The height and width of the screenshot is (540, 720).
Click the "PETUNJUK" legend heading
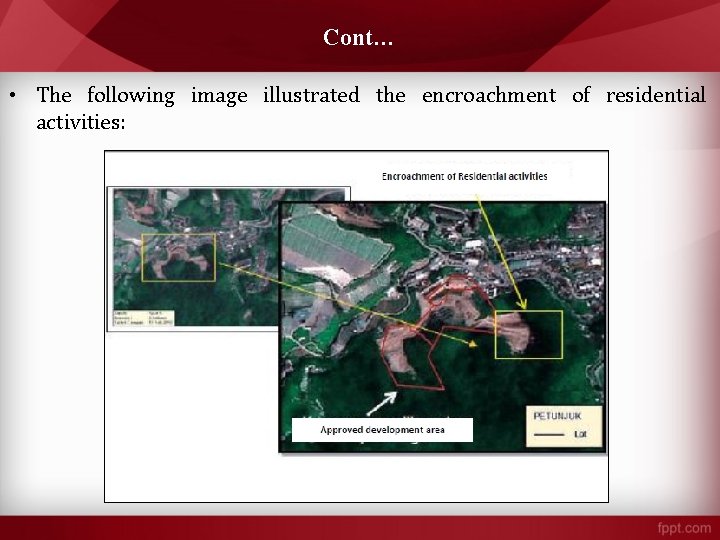557,416
